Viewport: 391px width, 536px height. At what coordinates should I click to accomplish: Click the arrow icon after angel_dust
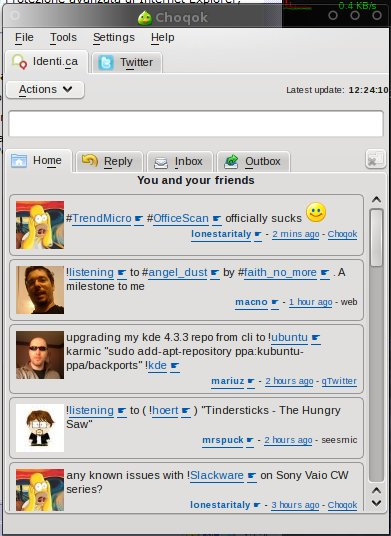215,273
